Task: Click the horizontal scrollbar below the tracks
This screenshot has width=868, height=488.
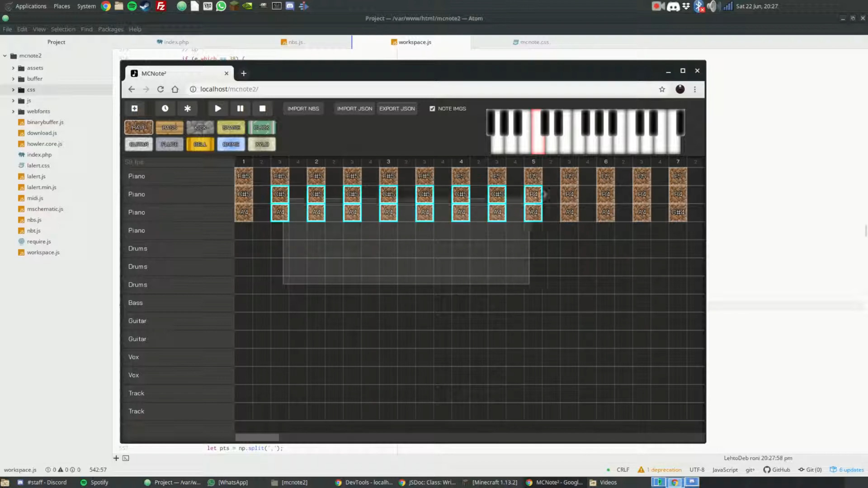Action: tap(257, 437)
